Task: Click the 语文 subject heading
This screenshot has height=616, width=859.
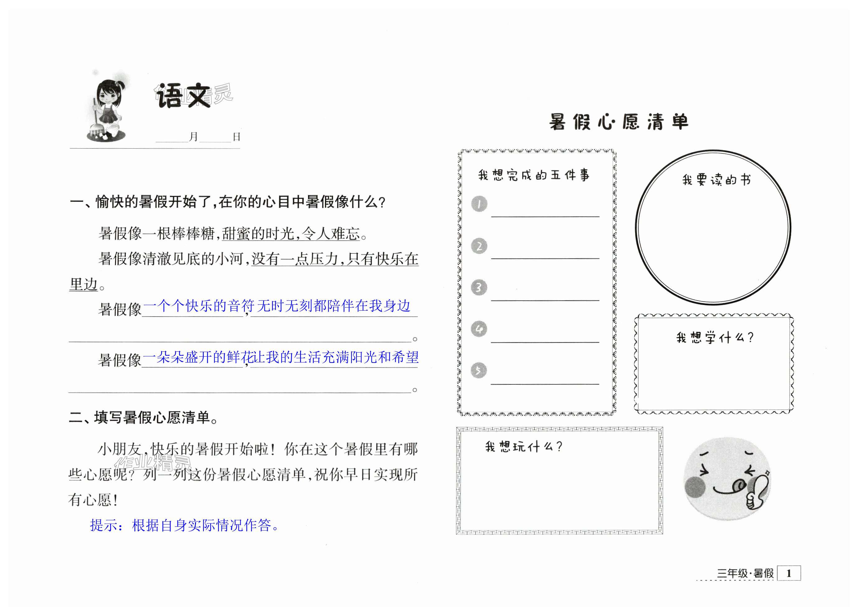Action: (x=184, y=96)
